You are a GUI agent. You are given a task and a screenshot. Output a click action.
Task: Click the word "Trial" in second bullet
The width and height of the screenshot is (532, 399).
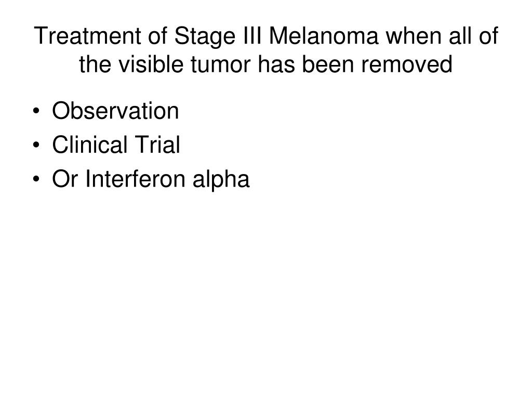click(158, 144)
